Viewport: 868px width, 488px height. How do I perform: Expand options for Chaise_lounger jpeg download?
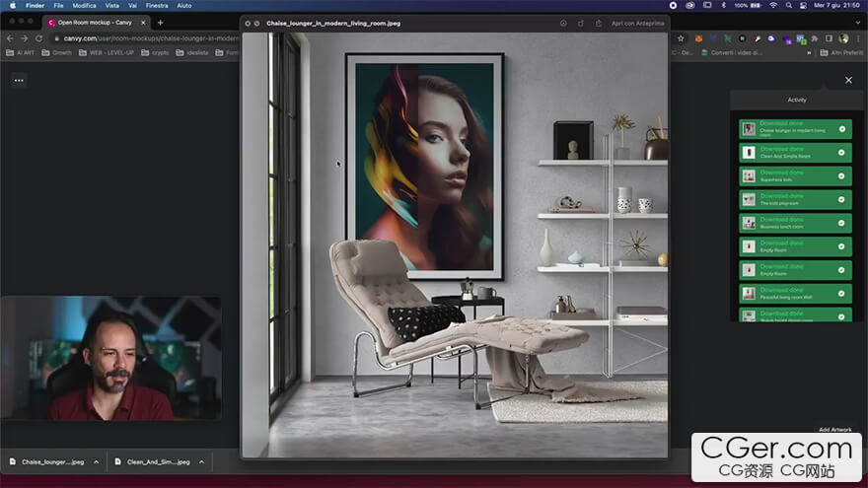97,462
